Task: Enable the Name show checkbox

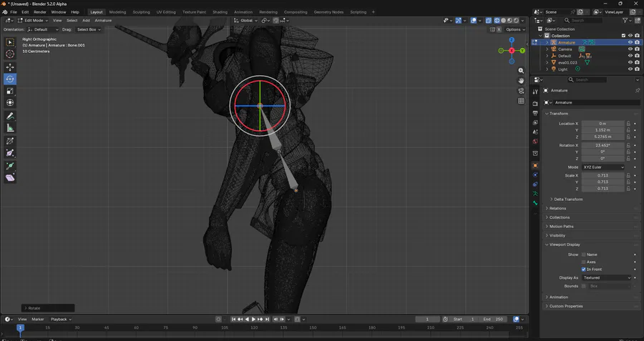Action: click(584, 254)
